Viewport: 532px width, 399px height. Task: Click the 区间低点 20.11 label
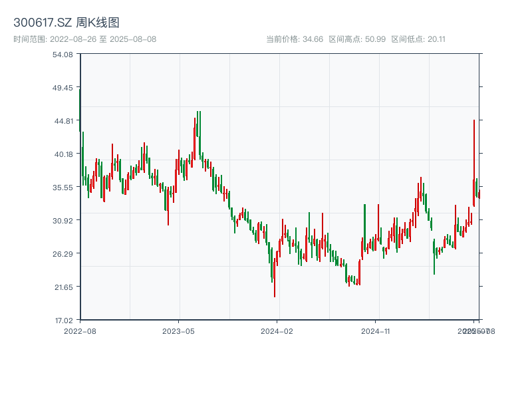point(418,39)
